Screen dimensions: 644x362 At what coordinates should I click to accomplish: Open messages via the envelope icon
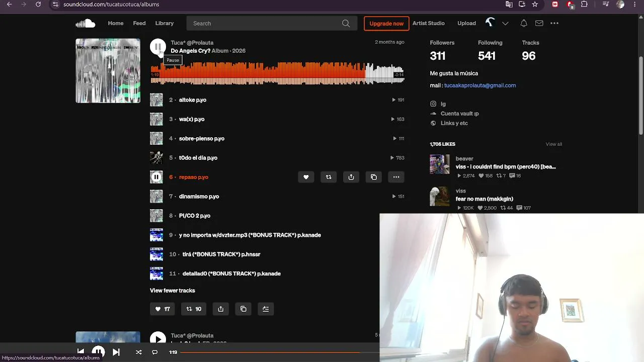tap(539, 23)
